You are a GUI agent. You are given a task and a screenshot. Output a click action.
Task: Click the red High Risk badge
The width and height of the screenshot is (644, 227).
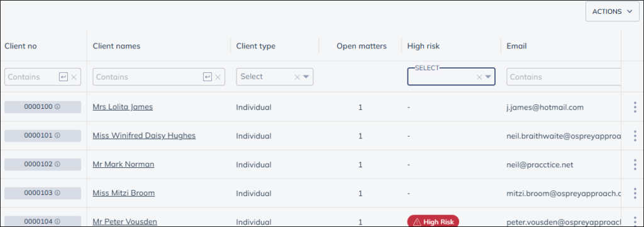[433, 222]
